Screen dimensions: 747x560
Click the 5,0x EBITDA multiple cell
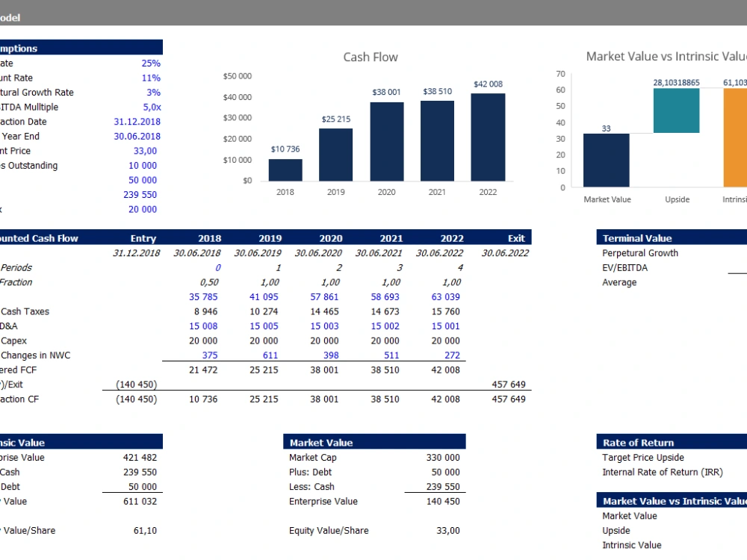(152, 107)
